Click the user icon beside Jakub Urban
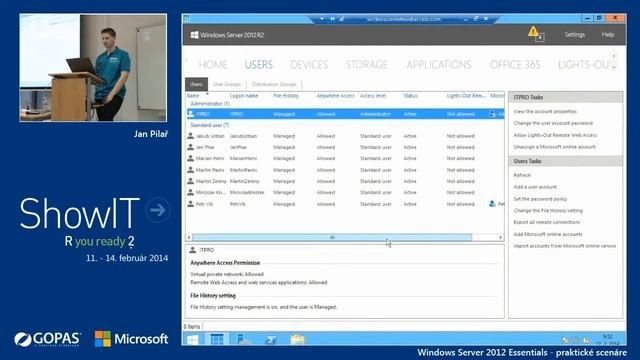Image resolution: width=640 pixels, height=360 pixels. [190, 136]
